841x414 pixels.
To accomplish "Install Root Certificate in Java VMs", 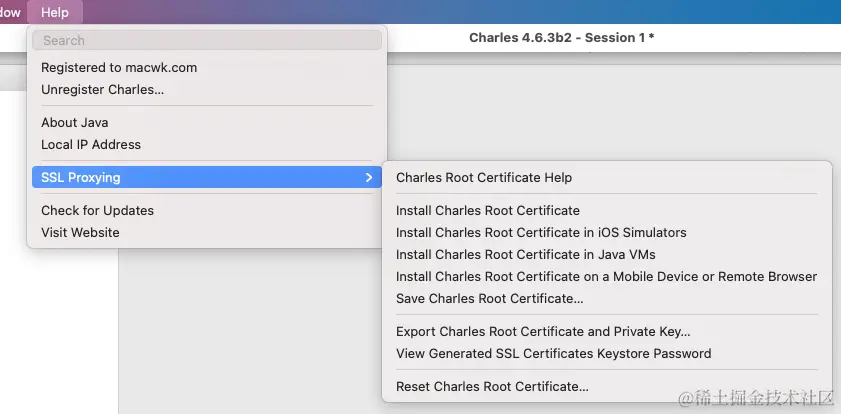I will 526,255.
